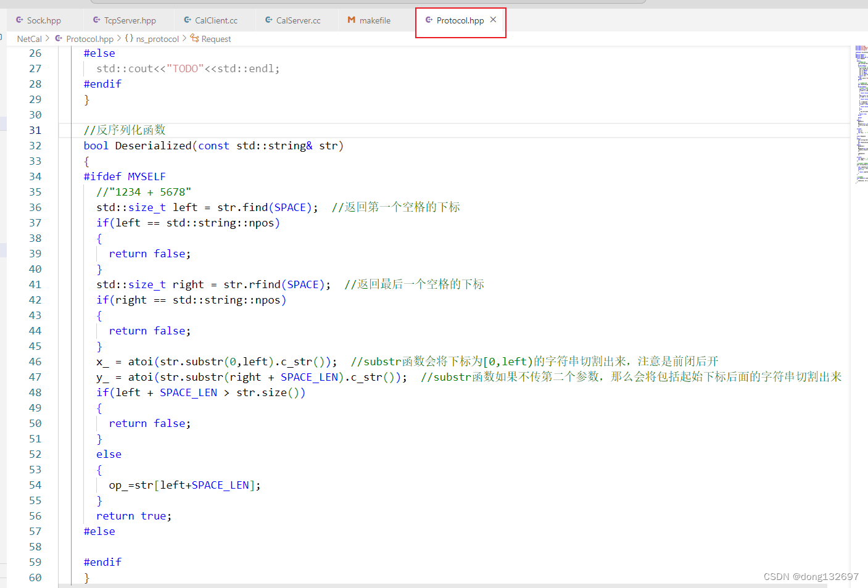Click the C++ icon on CalClient.cc tab
Image resolution: width=868 pixels, height=588 pixels.
(188, 20)
